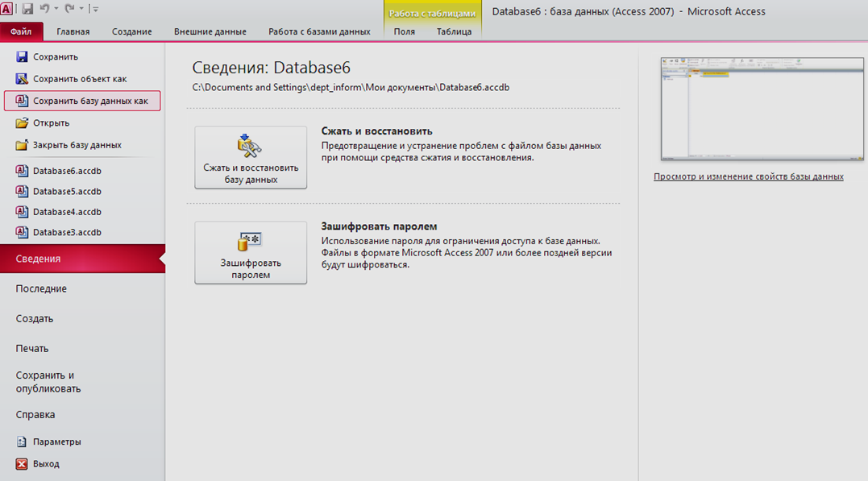Click Сжать и восстановить базу данных button
Screen dimensions: 868x481
(251, 157)
